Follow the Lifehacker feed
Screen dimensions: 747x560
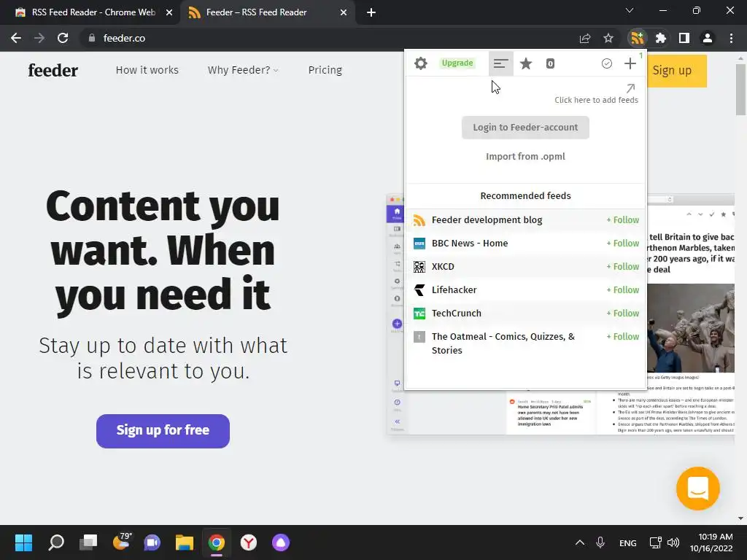pyautogui.click(x=623, y=290)
